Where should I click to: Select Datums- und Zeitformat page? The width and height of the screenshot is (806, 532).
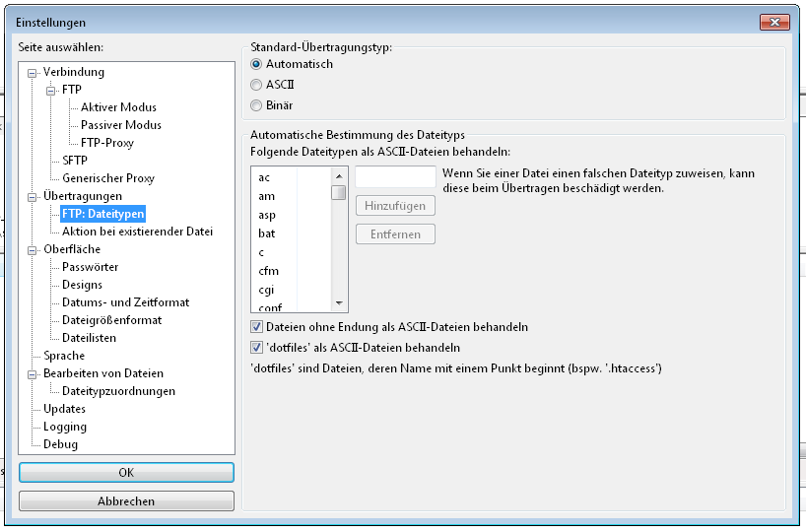[x=125, y=302]
